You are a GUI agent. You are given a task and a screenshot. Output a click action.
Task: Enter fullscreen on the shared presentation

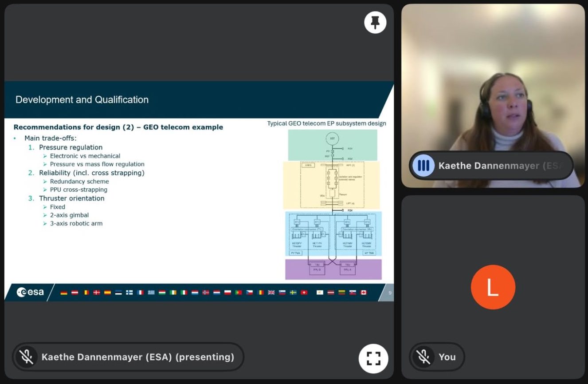[x=373, y=358]
